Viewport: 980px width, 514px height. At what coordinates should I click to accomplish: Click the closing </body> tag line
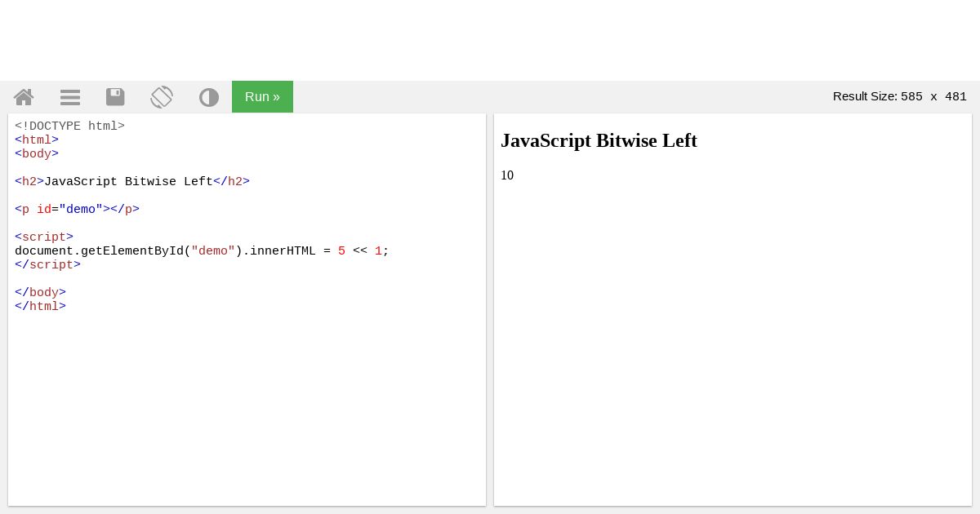(x=40, y=293)
